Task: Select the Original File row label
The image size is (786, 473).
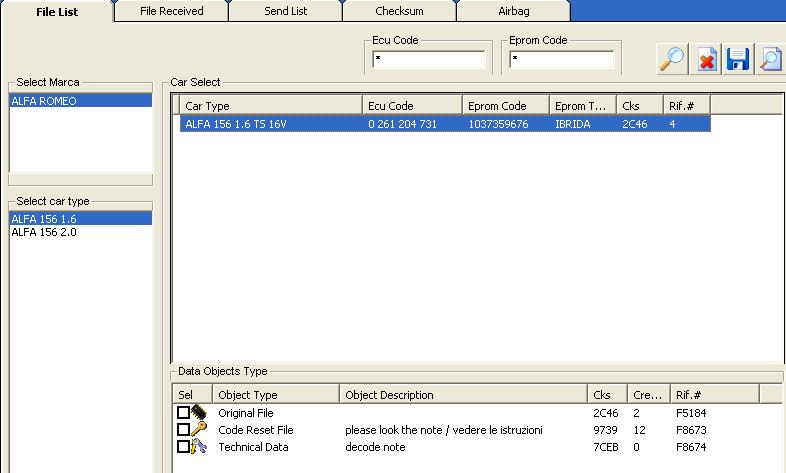Action: tap(246, 413)
